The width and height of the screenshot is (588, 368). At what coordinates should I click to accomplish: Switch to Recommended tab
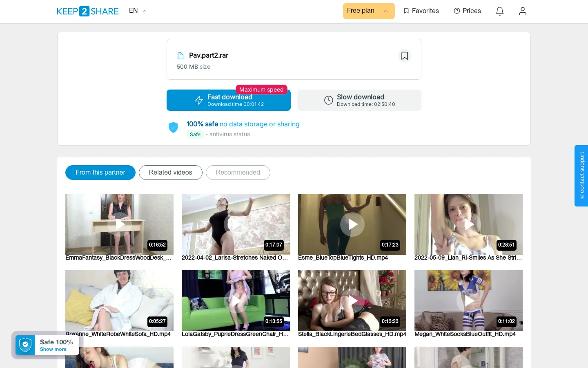tap(238, 173)
